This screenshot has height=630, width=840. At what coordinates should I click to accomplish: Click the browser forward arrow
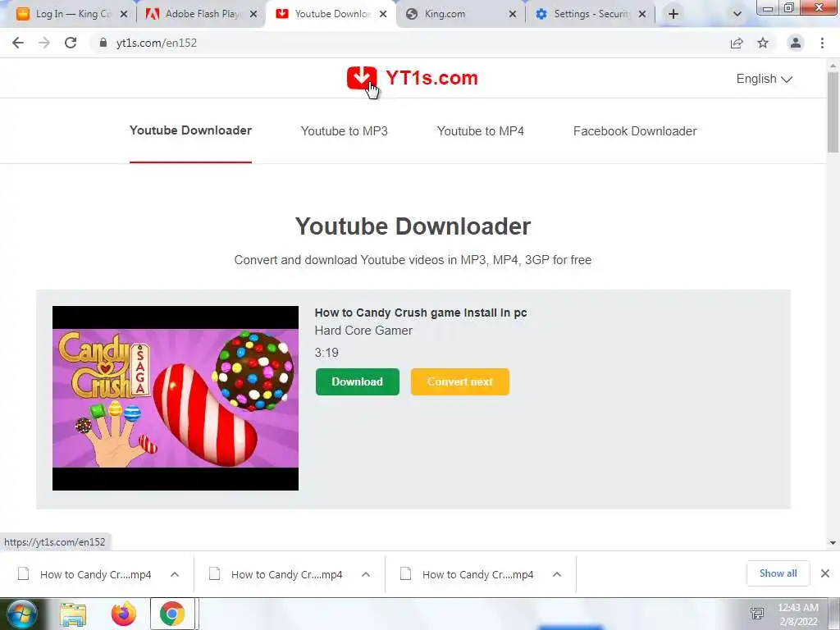click(x=44, y=43)
